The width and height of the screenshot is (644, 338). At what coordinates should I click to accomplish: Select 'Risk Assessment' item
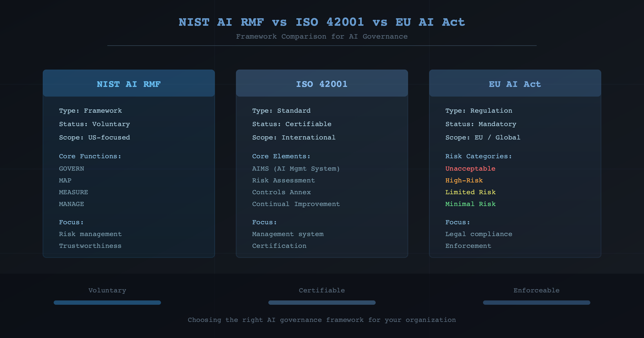click(284, 180)
